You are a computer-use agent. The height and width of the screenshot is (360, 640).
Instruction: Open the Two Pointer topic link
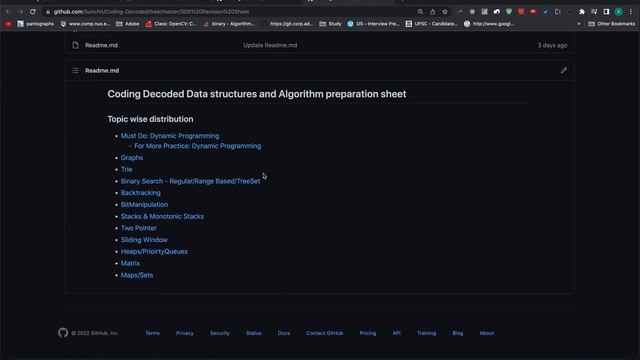coord(139,228)
